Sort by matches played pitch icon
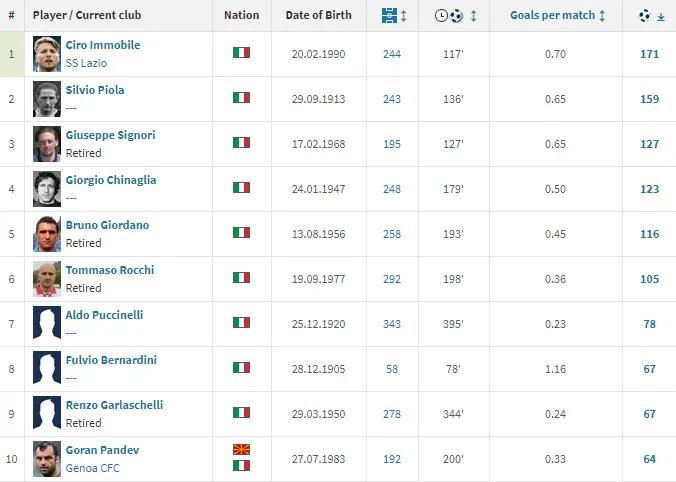 pos(388,16)
